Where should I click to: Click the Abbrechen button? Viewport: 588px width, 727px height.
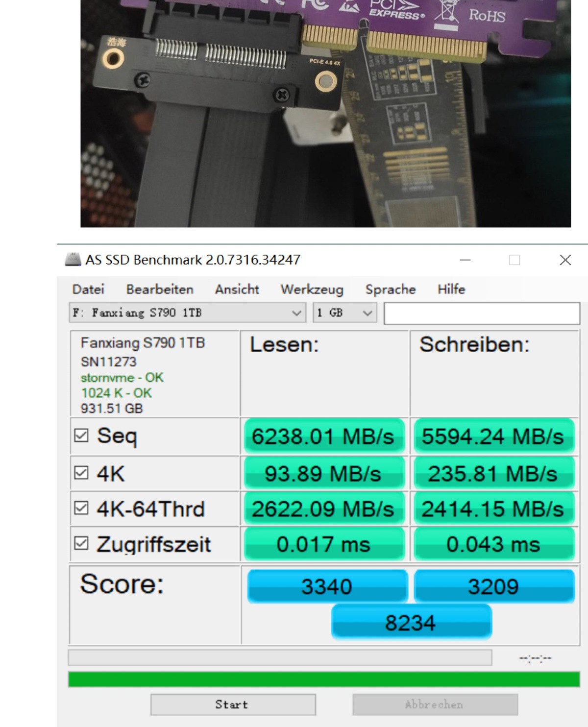tap(435, 704)
